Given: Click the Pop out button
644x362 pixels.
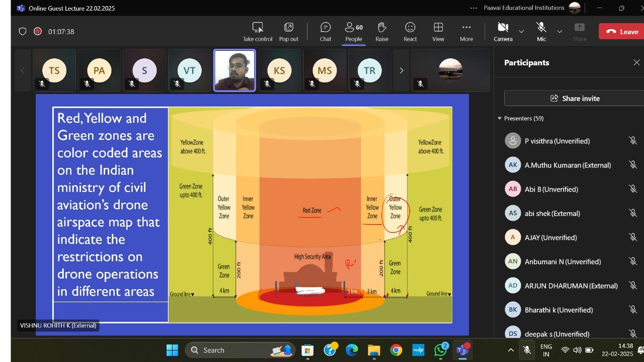Looking at the screenshot, I should (x=289, y=32).
